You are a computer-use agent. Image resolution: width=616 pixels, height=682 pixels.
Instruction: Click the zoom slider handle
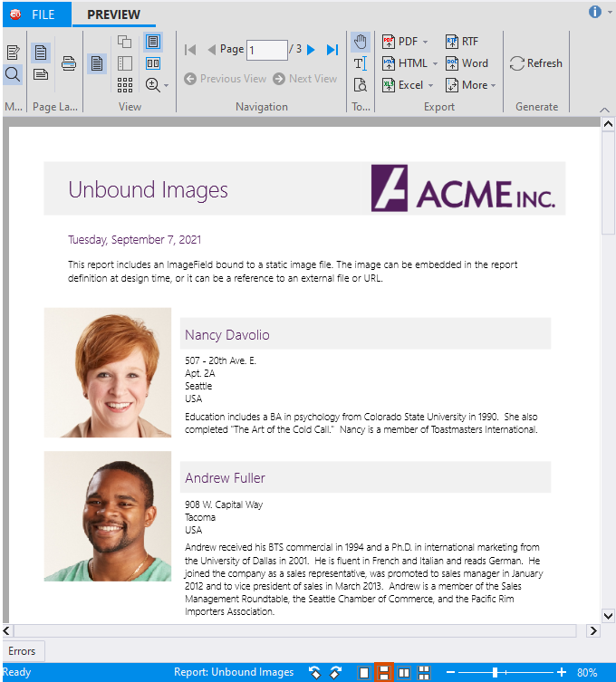coord(496,673)
